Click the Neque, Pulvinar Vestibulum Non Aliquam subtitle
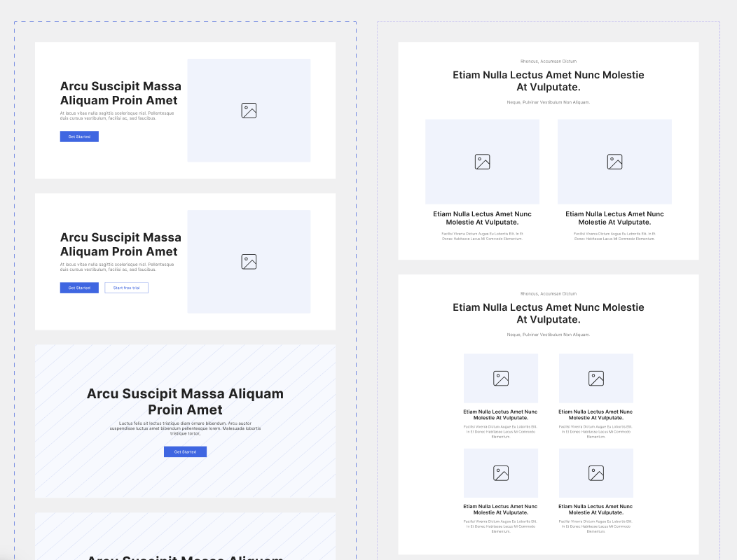737x560 pixels. pos(549,101)
